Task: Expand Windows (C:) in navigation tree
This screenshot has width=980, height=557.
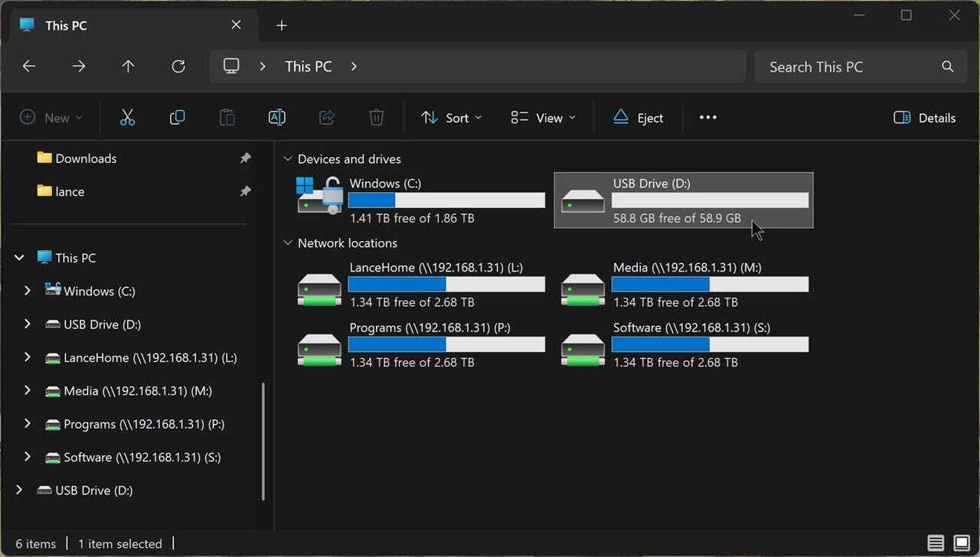Action: (x=28, y=291)
